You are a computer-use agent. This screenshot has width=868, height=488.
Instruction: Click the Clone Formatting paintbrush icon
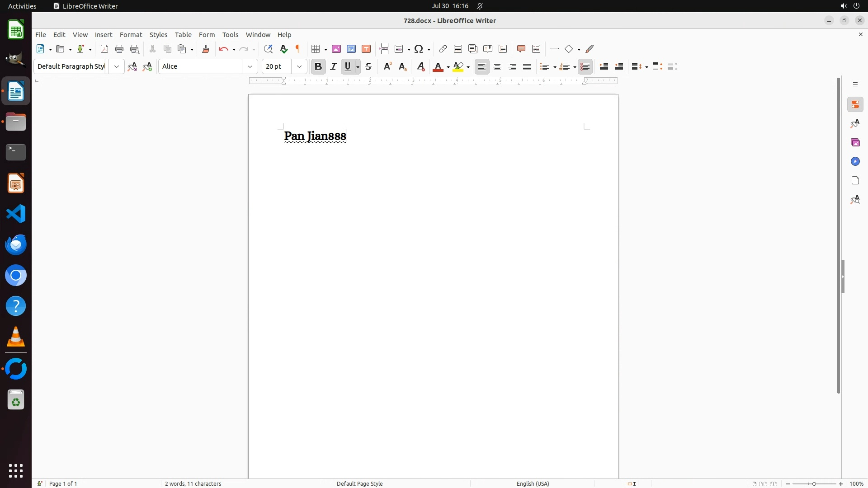point(206,49)
